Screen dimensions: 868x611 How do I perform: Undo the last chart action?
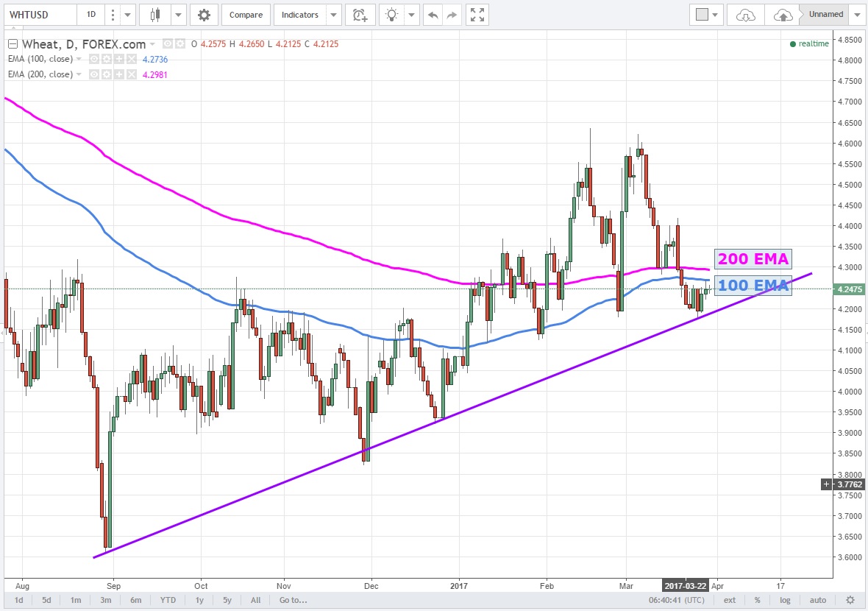click(x=433, y=15)
